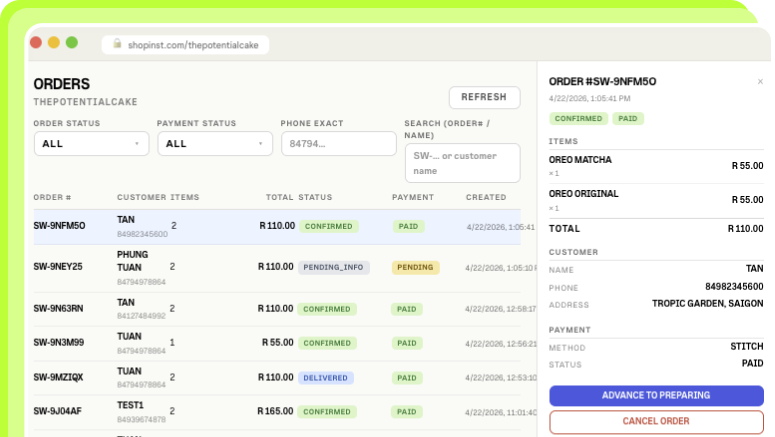Image resolution: width=775 pixels, height=437 pixels.
Task: Click the ORDER # column header
Action: 52,197
